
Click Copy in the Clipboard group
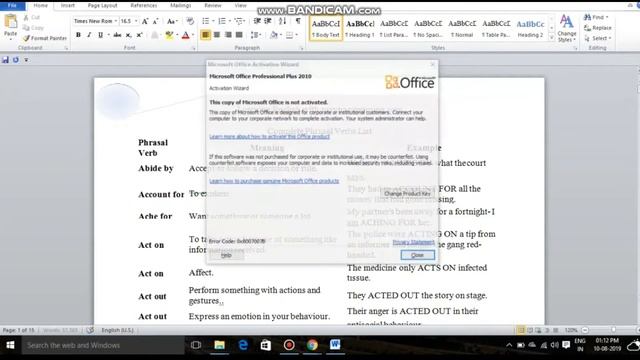point(33,28)
